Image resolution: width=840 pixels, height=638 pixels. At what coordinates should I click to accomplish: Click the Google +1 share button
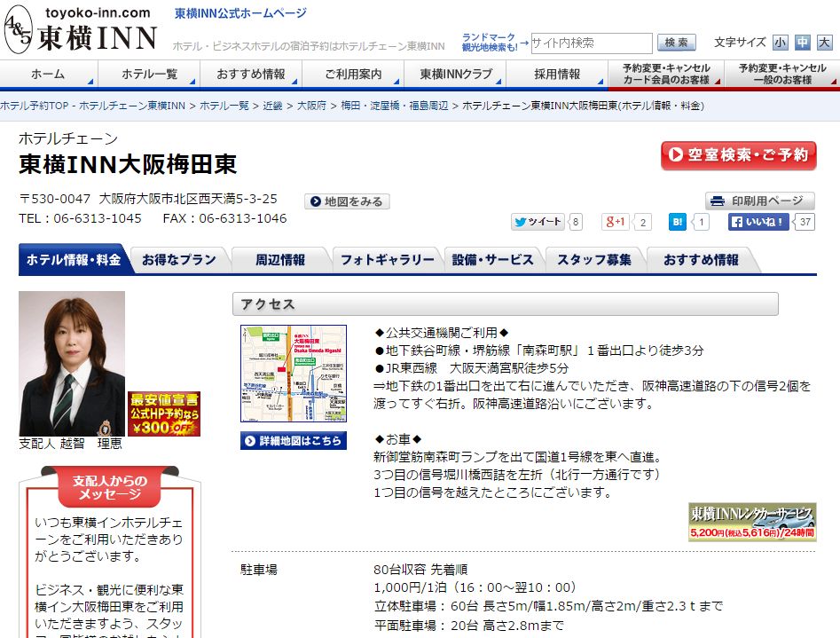[x=615, y=222]
